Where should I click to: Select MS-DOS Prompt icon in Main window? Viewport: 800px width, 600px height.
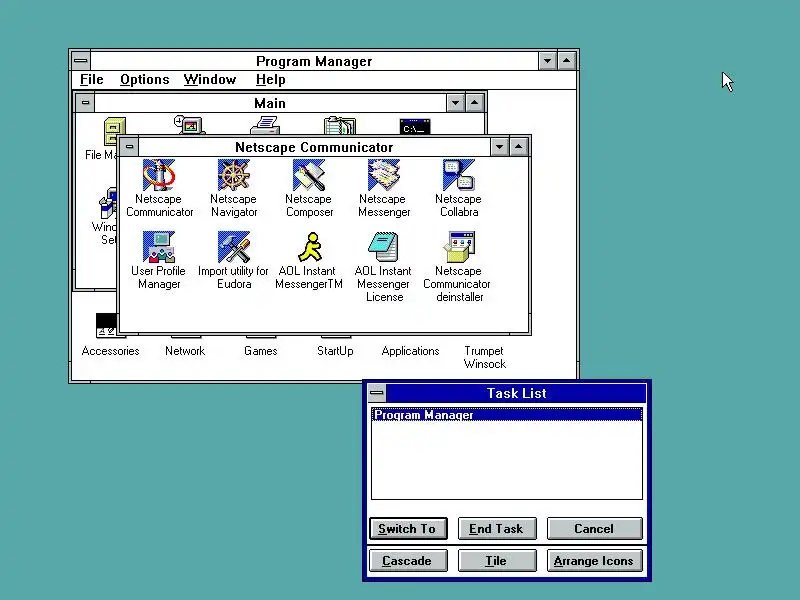pos(415,127)
